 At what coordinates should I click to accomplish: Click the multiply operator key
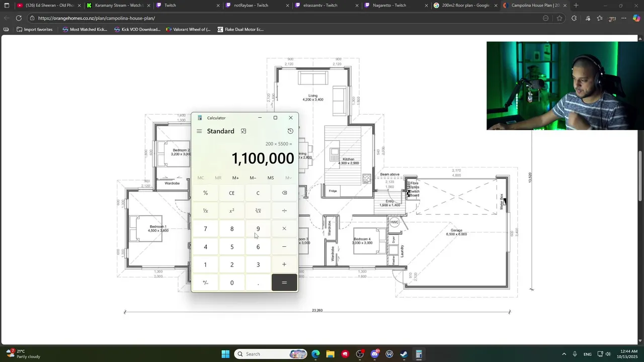coord(284,229)
